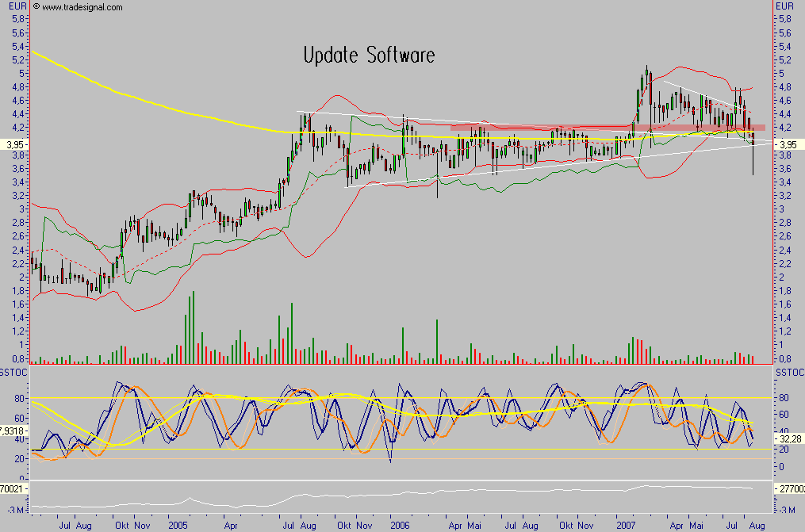
Task: Select the "1" value on left price axis
Action: [21, 345]
